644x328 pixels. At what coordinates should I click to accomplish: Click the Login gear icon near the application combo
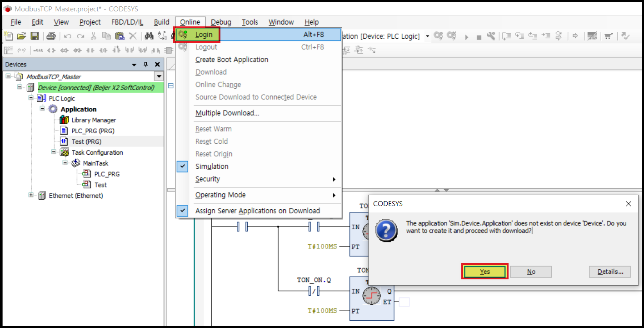(438, 36)
